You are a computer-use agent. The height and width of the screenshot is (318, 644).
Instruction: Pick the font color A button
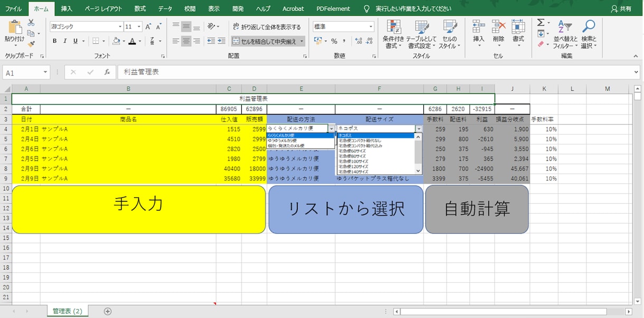coord(132,41)
